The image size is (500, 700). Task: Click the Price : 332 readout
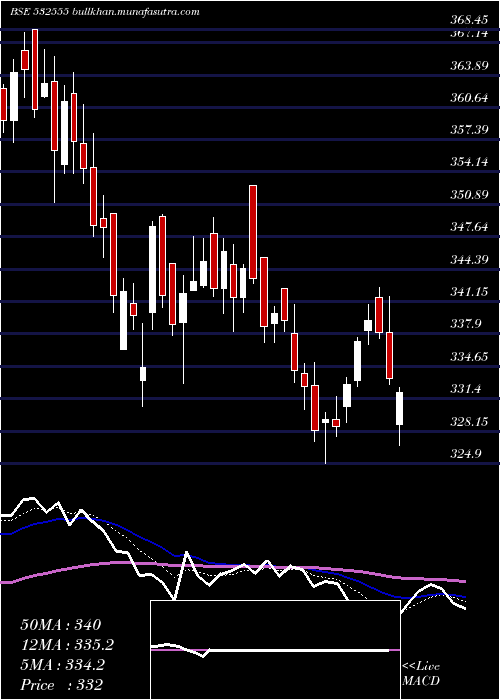click(61, 685)
